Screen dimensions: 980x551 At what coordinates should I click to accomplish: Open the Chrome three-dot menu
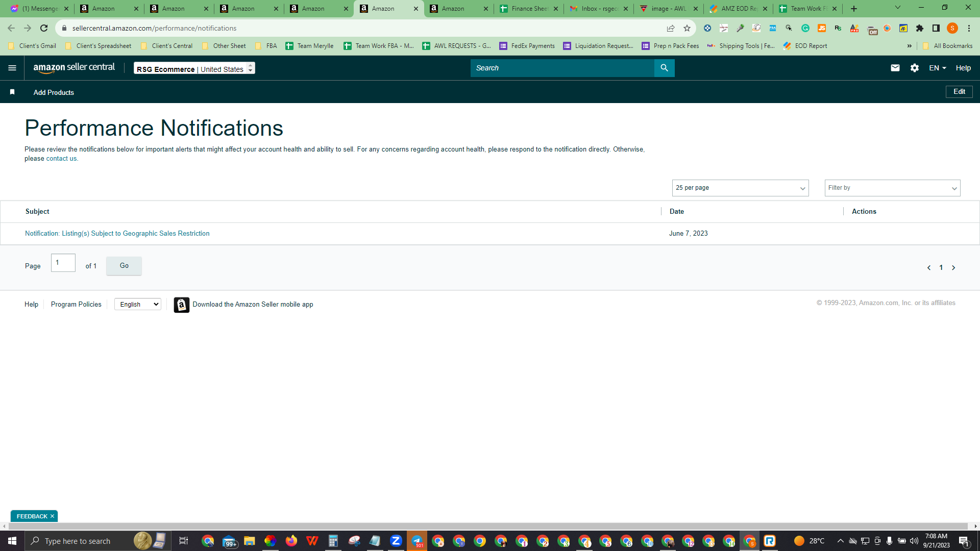[969, 28]
